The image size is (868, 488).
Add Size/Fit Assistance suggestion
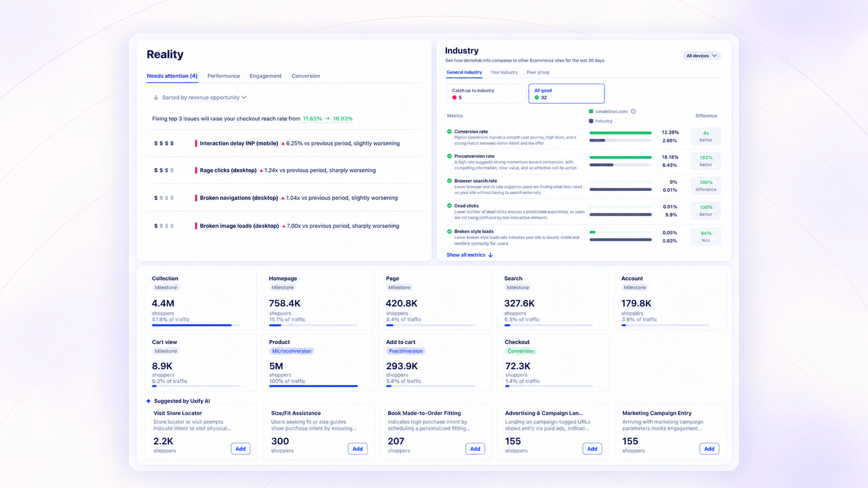coord(358,449)
